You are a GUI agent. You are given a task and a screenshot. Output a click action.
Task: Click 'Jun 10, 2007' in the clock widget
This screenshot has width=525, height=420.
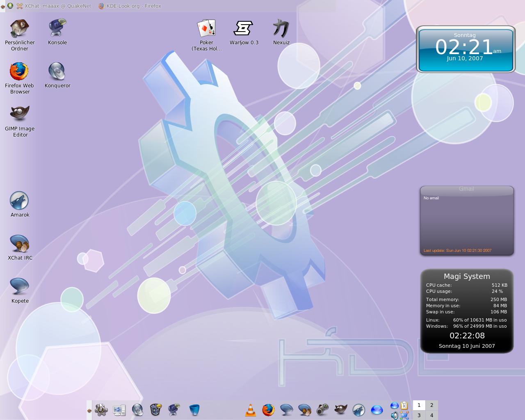pyautogui.click(x=465, y=58)
